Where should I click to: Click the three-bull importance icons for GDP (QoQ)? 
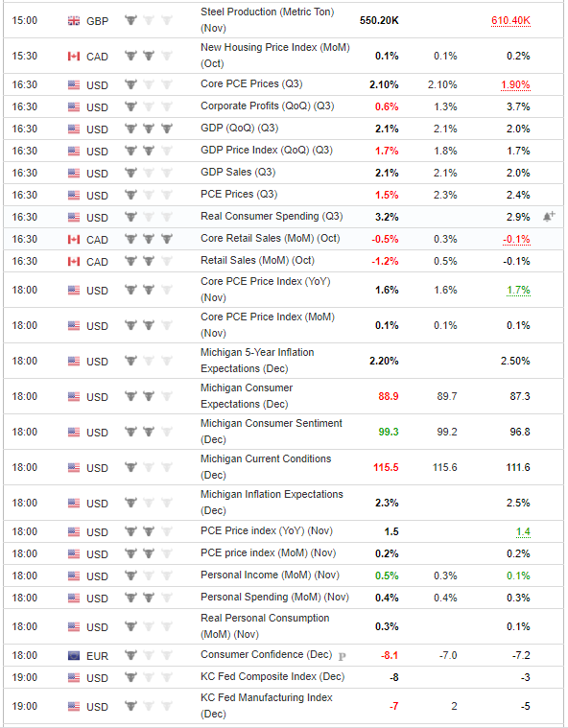click(149, 129)
